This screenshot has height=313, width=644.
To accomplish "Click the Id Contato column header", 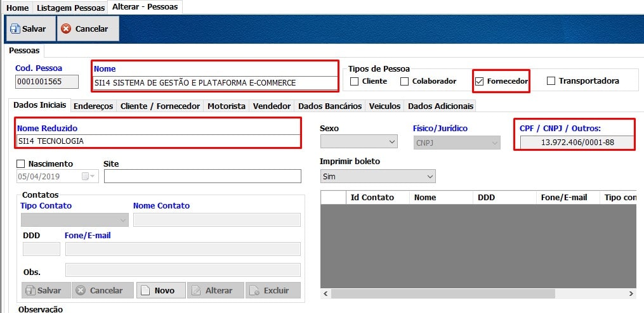I will pos(378,197).
